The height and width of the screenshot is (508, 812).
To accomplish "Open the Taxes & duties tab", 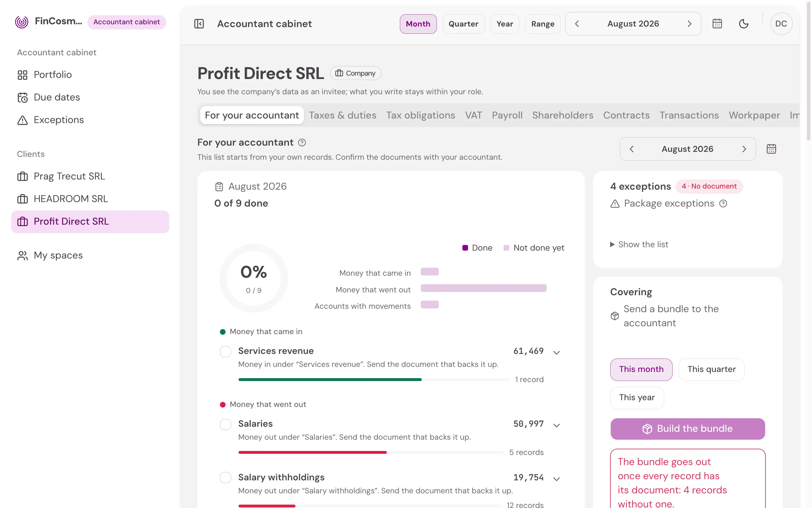I will tap(343, 116).
